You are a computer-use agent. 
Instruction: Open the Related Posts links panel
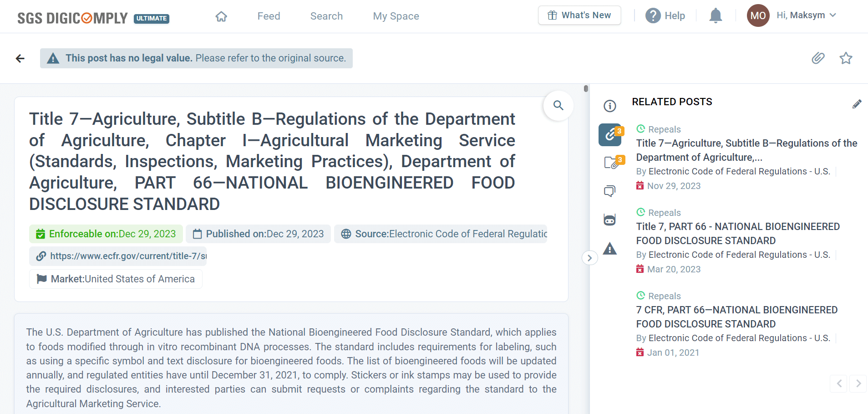(x=610, y=135)
